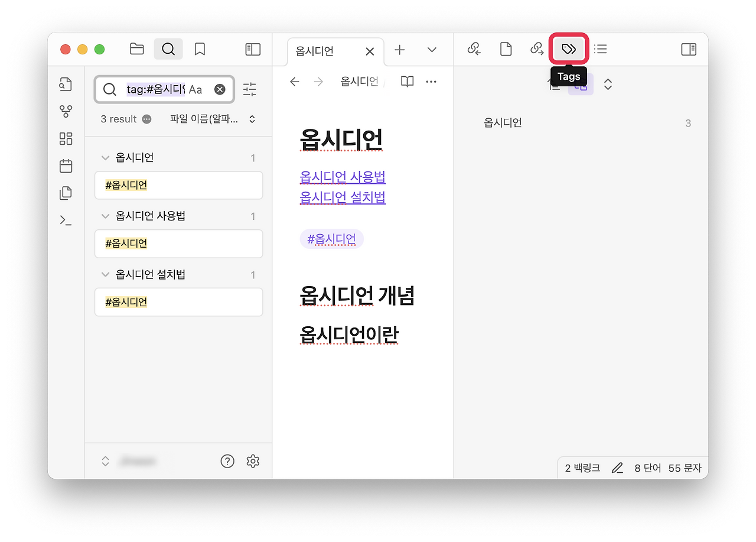This screenshot has height=542, width=756.
Task: Select the 옵시디언 note tab
Action: (x=335, y=51)
